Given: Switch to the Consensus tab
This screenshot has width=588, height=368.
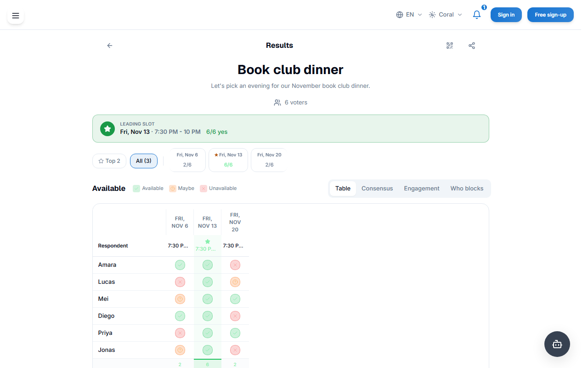Looking at the screenshot, I should click(377, 189).
